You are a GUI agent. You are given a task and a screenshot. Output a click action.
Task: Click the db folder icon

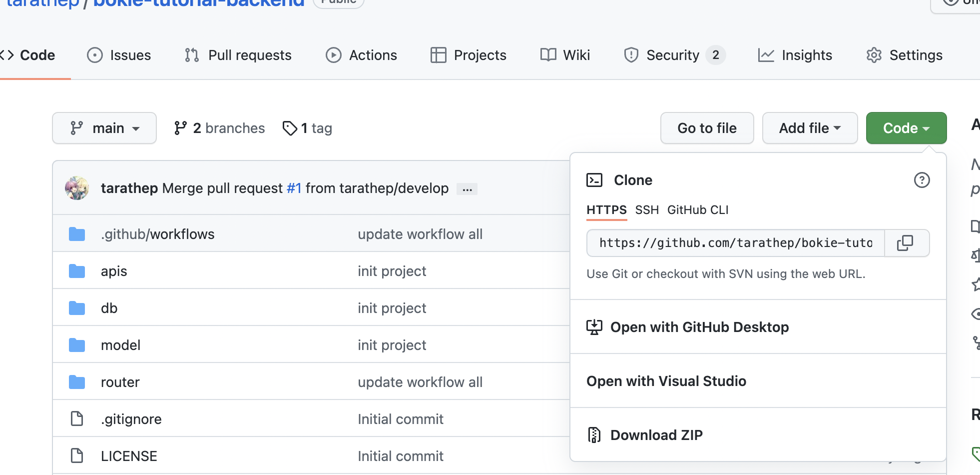tap(77, 308)
